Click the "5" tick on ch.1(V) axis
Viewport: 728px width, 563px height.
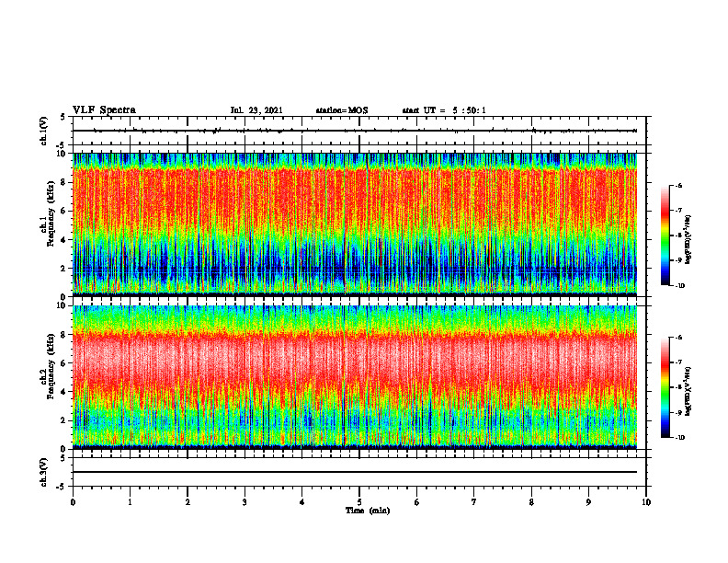tap(63, 117)
